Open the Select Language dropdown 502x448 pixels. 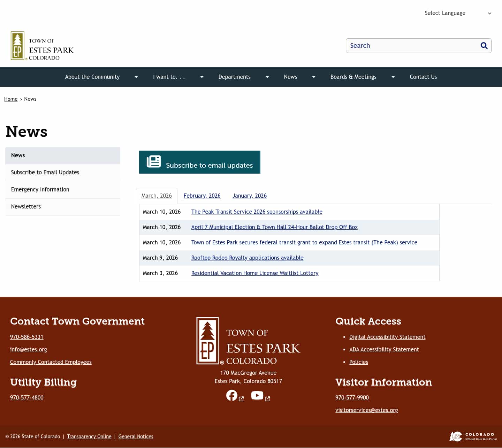point(458,13)
